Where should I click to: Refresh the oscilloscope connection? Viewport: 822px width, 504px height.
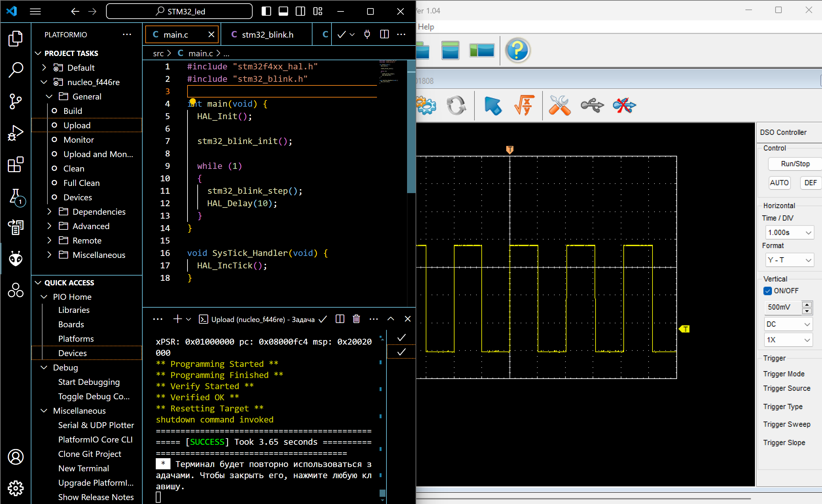[456, 106]
